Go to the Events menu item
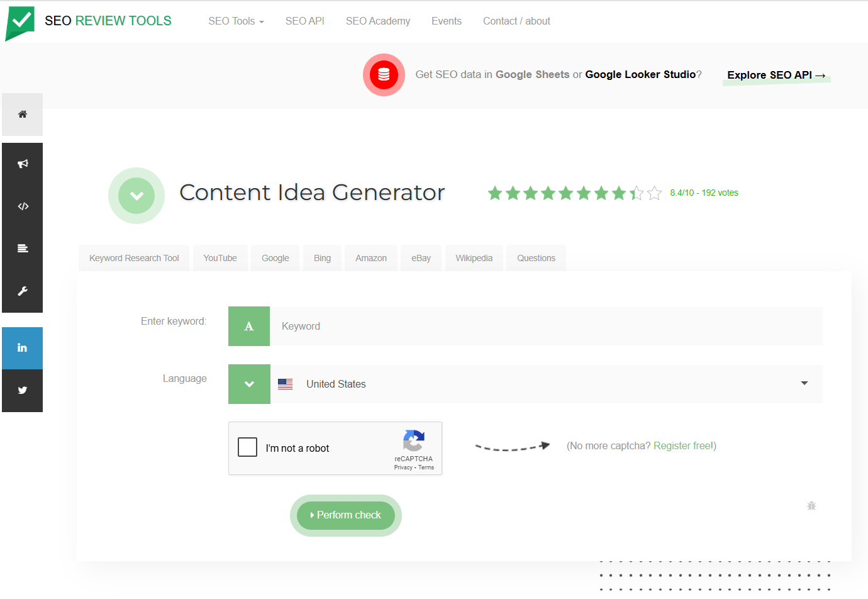 [x=447, y=21]
